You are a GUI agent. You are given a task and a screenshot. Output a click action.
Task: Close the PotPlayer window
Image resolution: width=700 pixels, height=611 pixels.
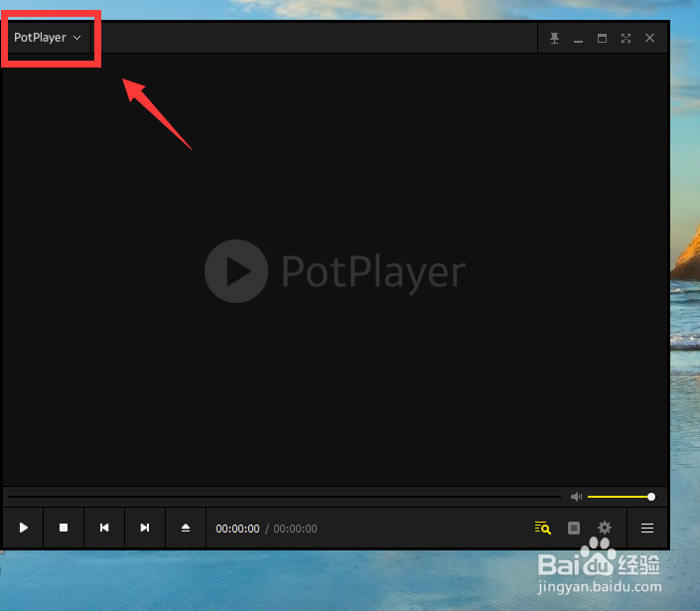point(650,38)
